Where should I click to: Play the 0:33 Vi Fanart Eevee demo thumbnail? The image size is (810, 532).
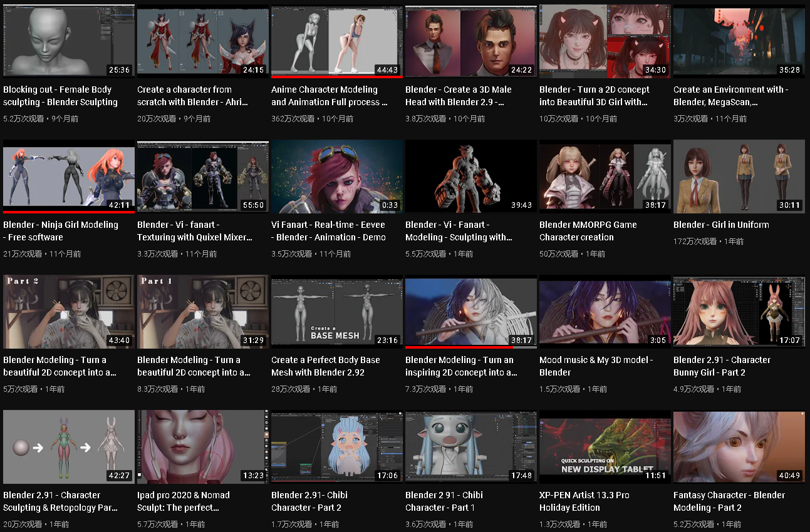point(337,176)
